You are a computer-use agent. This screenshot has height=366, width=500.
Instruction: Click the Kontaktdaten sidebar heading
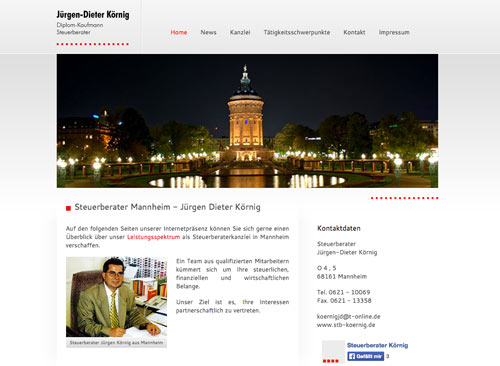point(339,228)
